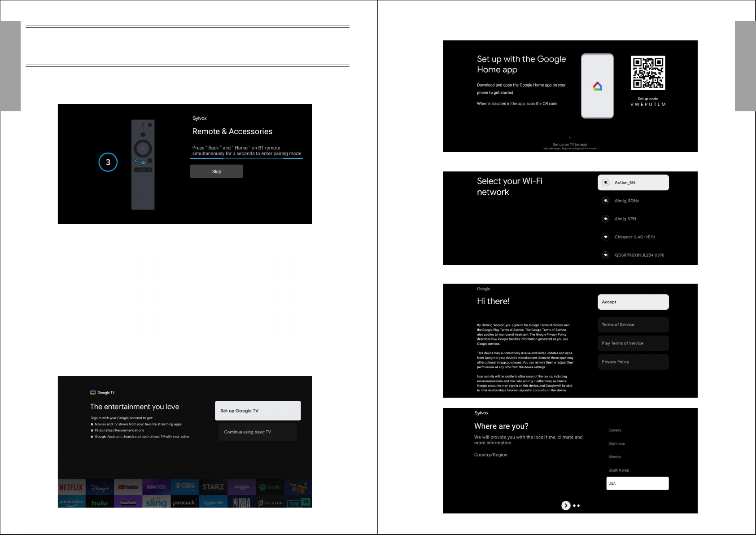Click the Netflix app tile
Viewport: 756px width, 535px height.
pos(71,487)
